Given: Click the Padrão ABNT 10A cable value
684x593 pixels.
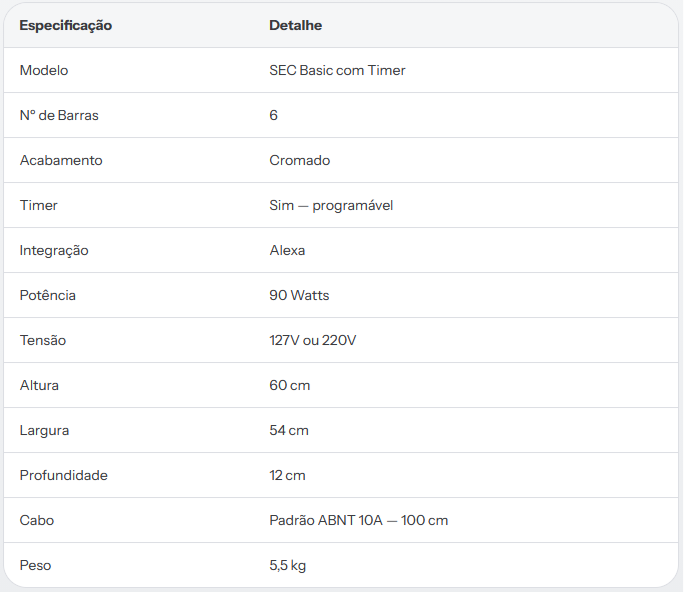Looking at the screenshot, I should [359, 520].
